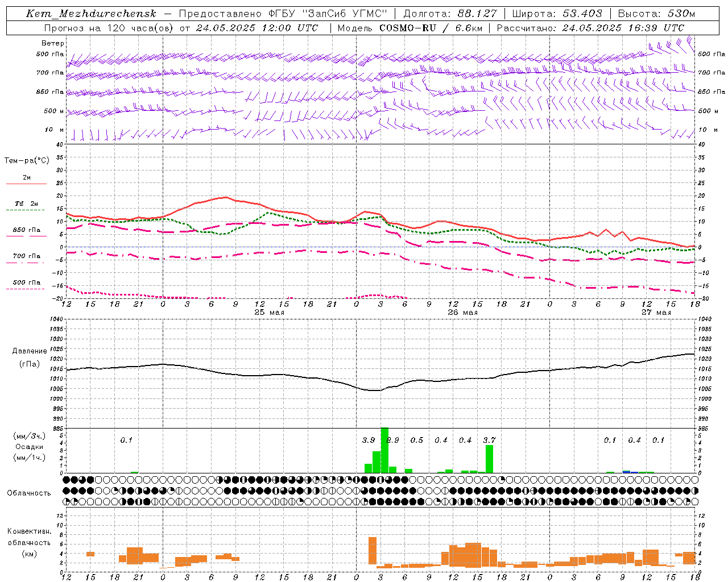Click the model name COSMO-RU / 6.6км
The width and height of the screenshot is (728, 582).
click(431, 28)
